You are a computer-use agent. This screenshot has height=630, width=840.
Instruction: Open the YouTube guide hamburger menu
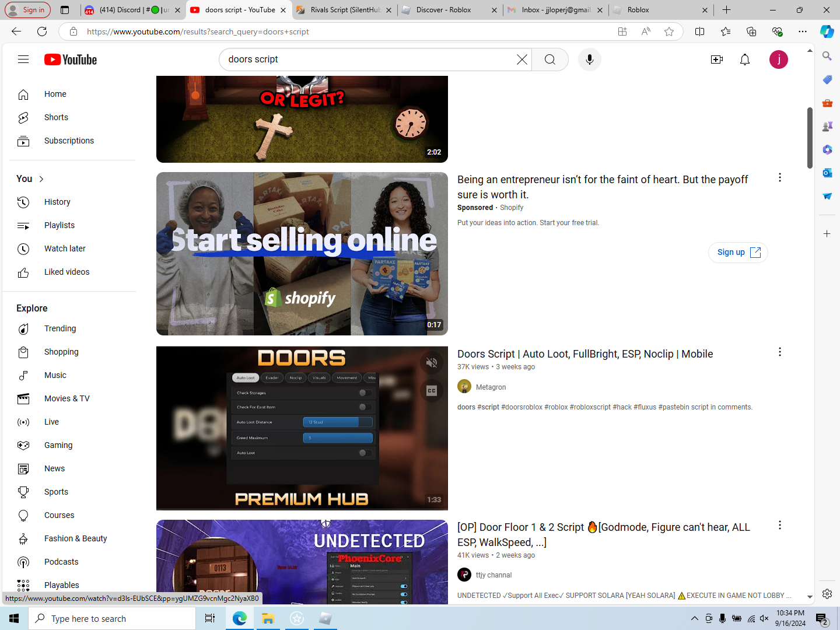(x=23, y=60)
